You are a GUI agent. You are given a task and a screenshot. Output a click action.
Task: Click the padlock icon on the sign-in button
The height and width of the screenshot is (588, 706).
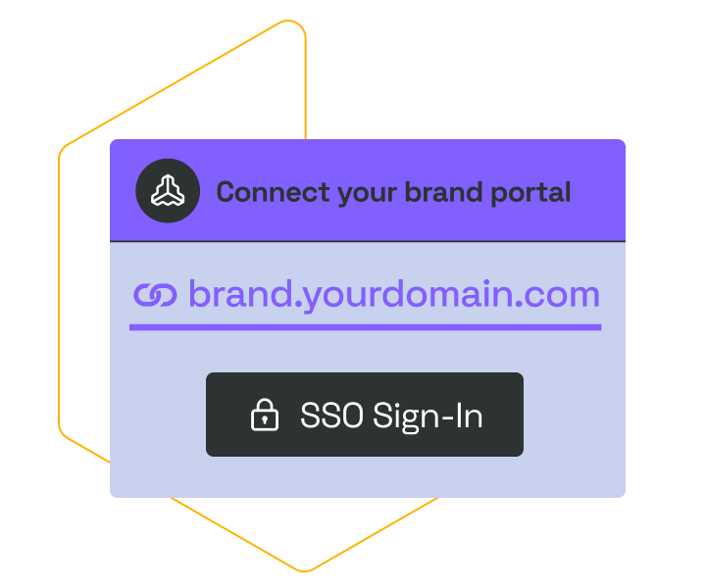265,415
